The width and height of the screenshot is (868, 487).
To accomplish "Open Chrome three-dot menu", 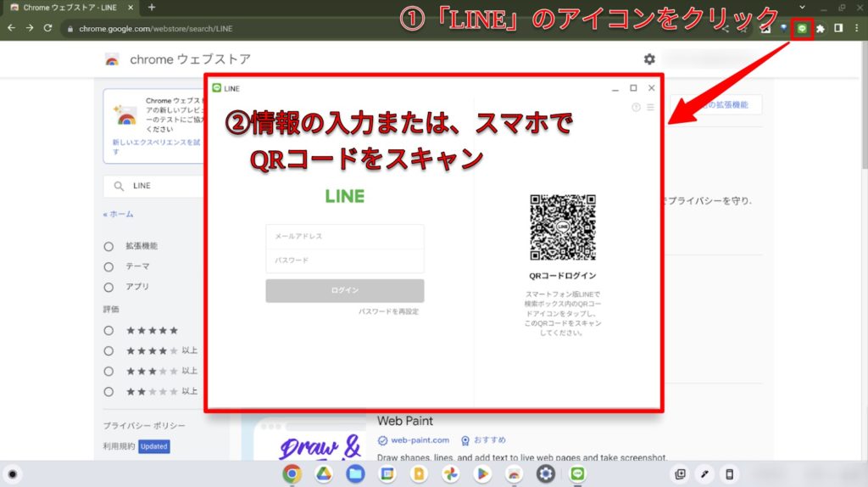I will tap(856, 28).
